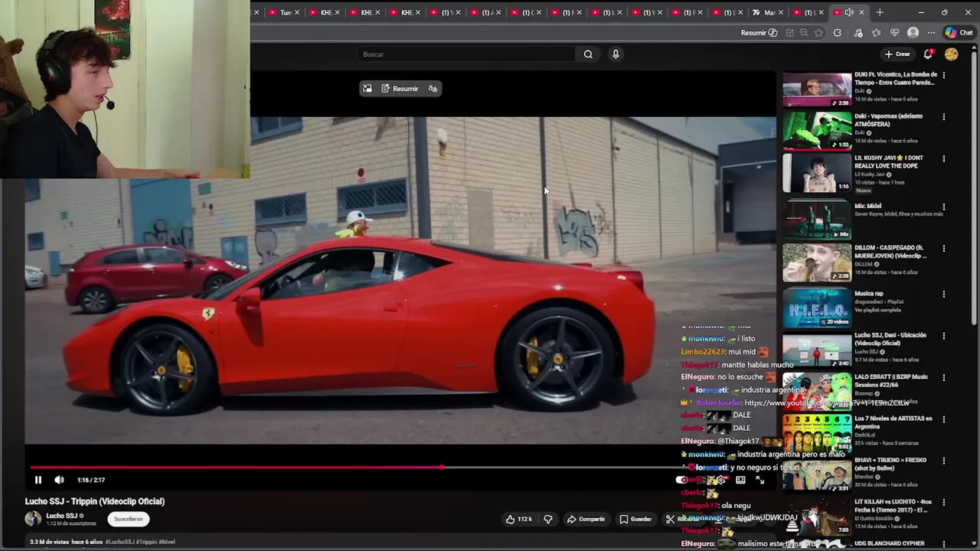Click the browser heart health icon

tap(895, 33)
